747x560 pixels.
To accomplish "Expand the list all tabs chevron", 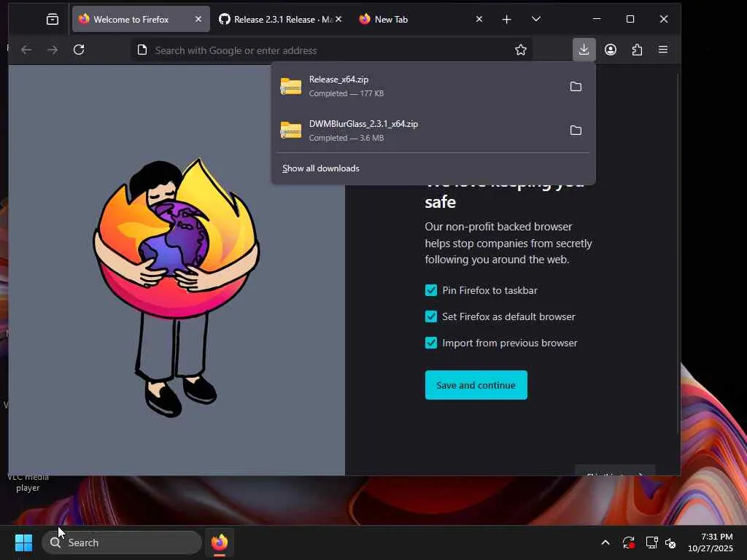I will coord(536,19).
